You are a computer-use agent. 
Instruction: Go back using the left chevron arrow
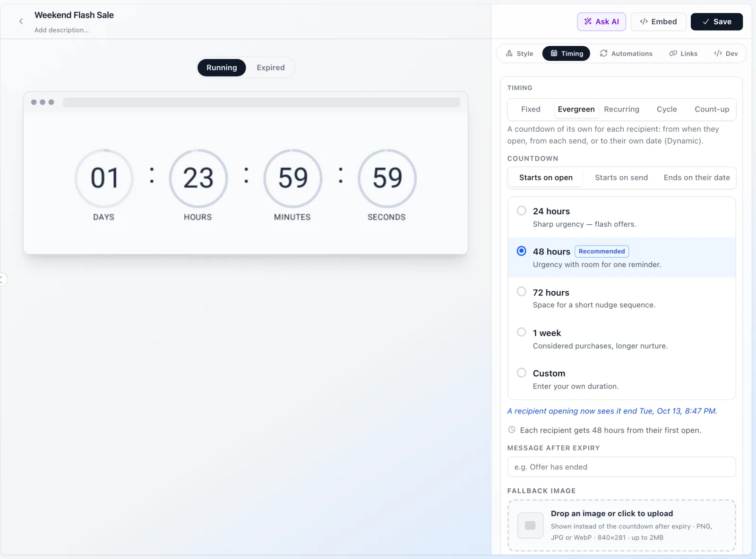tap(21, 21)
